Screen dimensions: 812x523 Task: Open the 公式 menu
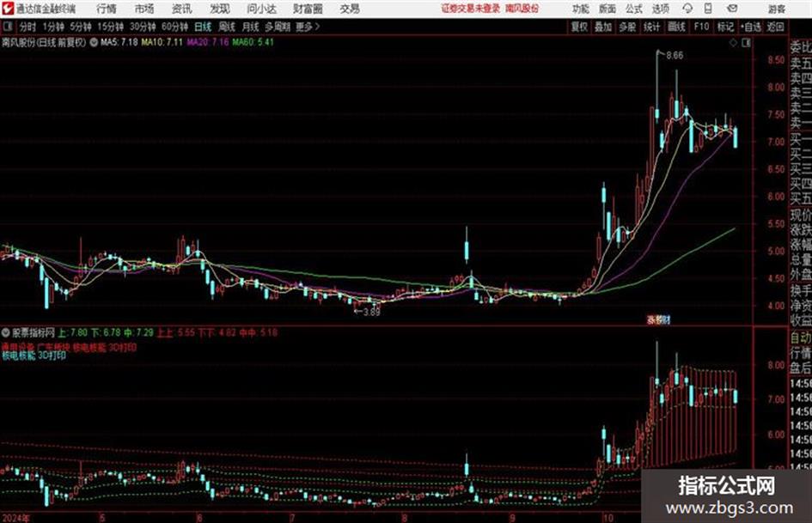tap(634, 9)
